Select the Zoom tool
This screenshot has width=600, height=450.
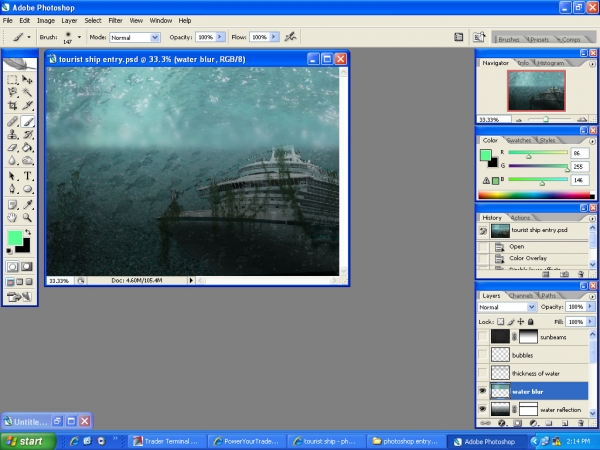(27, 218)
